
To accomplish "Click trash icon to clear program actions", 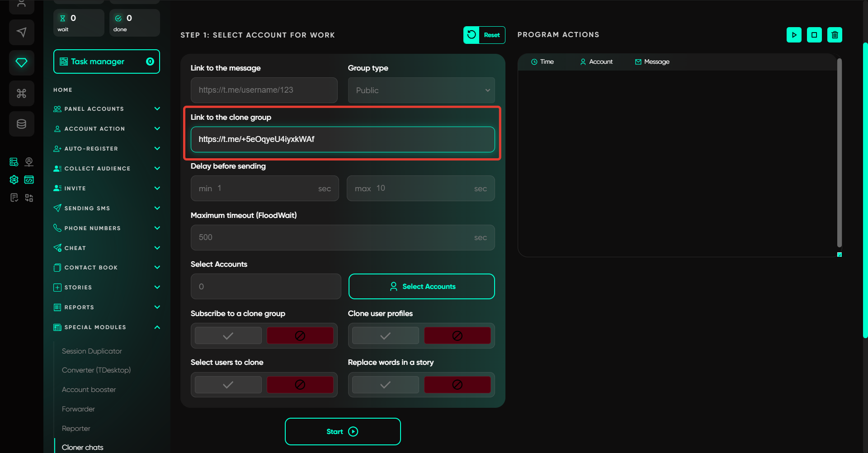I will pos(835,35).
